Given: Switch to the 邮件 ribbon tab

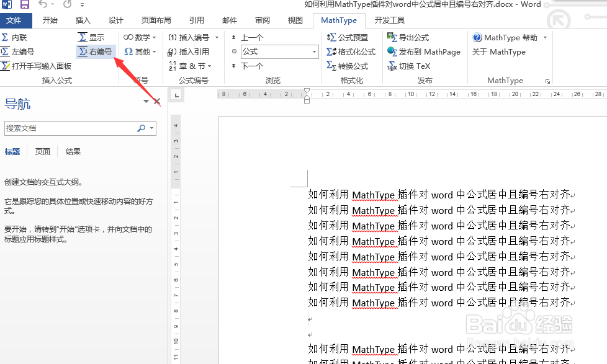Looking at the screenshot, I should click(x=230, y=20).
